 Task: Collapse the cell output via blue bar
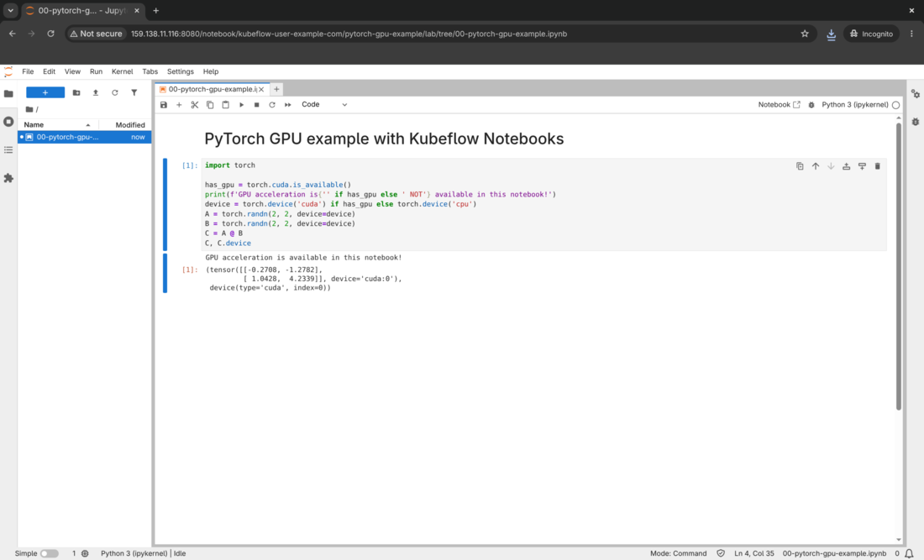(x=165, y=273)
